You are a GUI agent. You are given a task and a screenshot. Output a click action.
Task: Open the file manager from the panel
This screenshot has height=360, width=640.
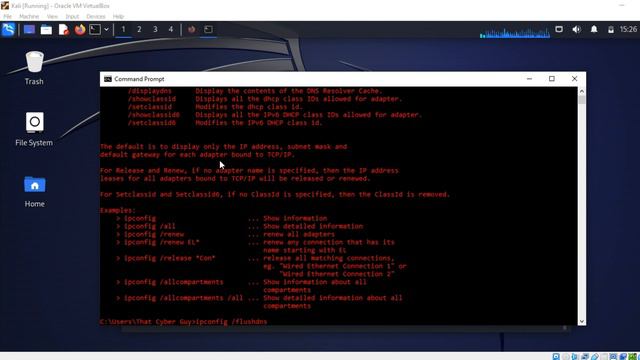point(46,29)
